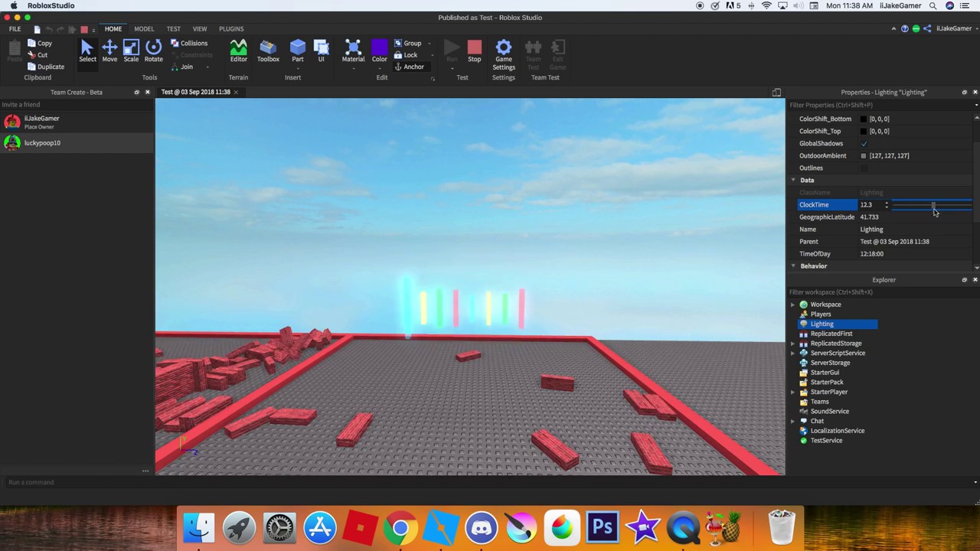Click the Join tool
Image resolution: width=980 pixels, height=551 pixels.
[x=181, y=67]
